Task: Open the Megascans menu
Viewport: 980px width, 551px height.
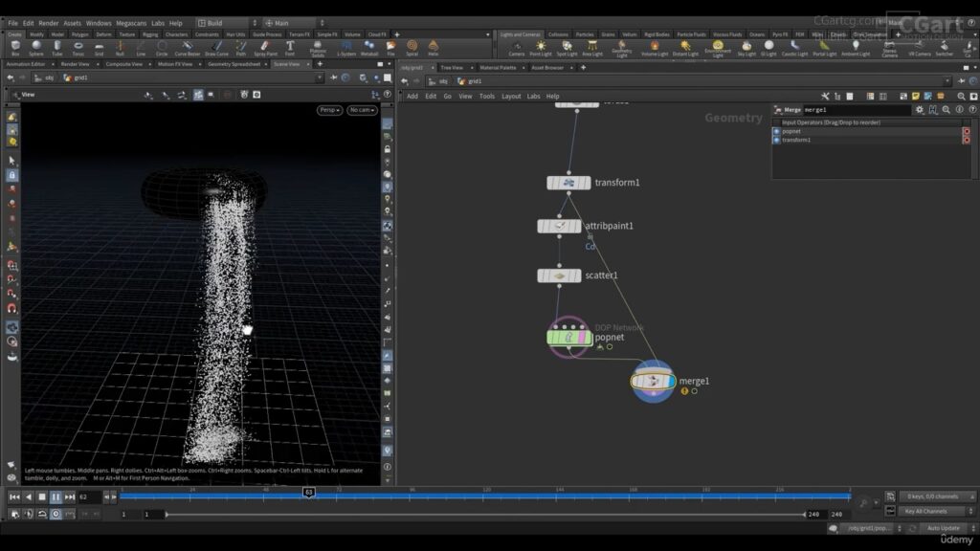Action: tap(131, 23)
